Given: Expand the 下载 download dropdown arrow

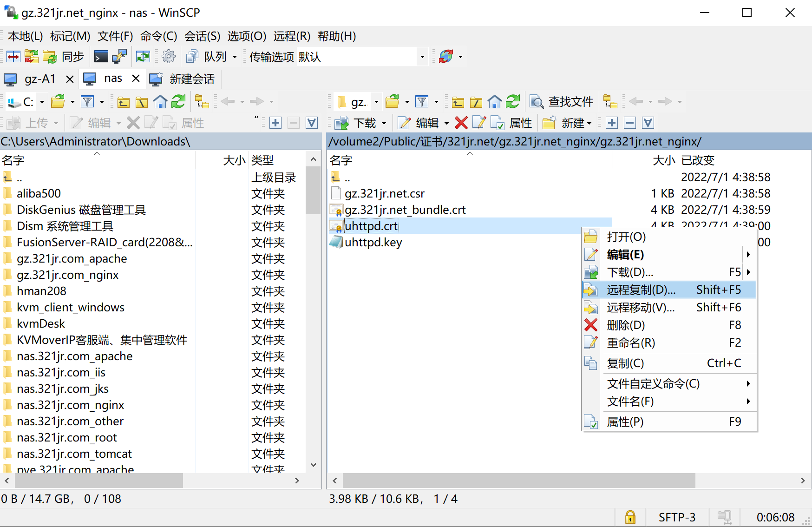Looking at the screenshot, I should pyautogui.click(x=384, y=123).
